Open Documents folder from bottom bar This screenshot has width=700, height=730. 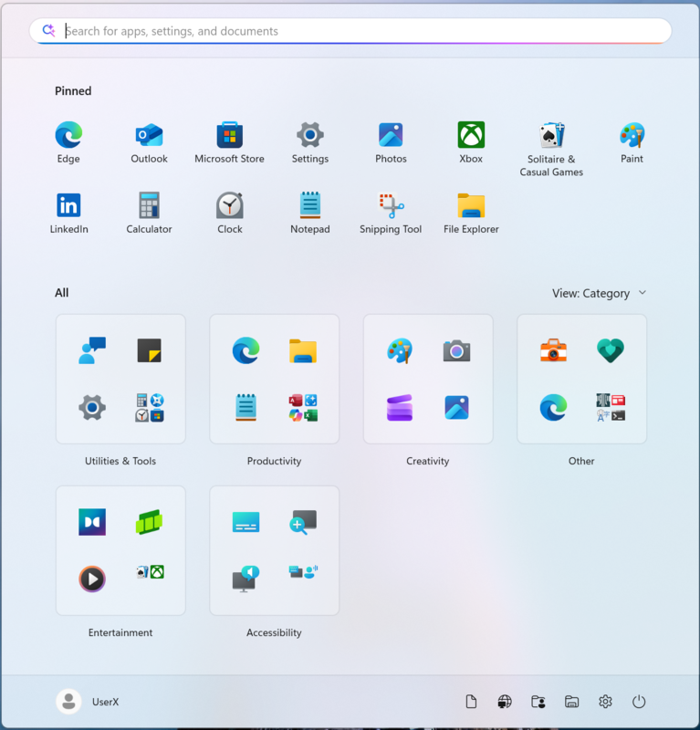tap(471, 702)
